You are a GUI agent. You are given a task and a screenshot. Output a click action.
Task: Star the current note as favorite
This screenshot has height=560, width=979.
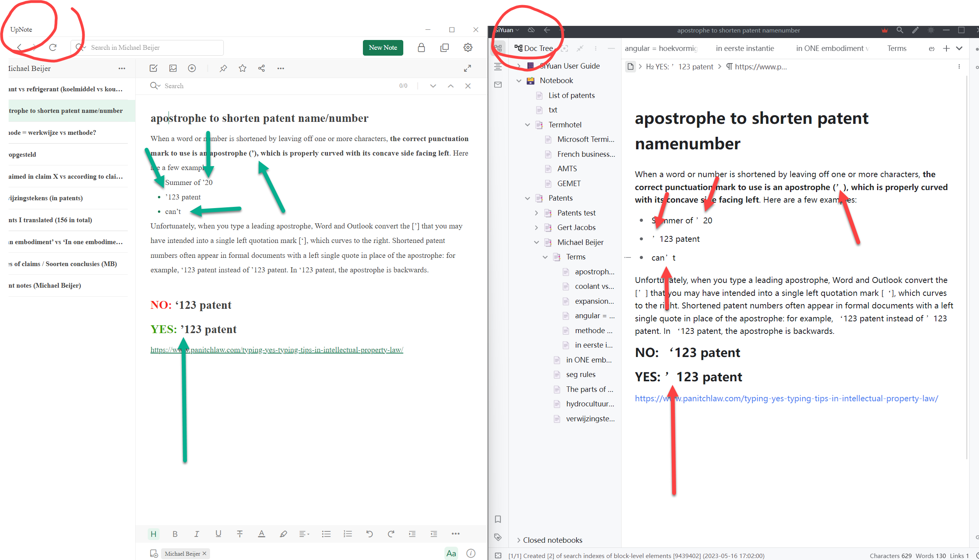[x=243, y=68]
